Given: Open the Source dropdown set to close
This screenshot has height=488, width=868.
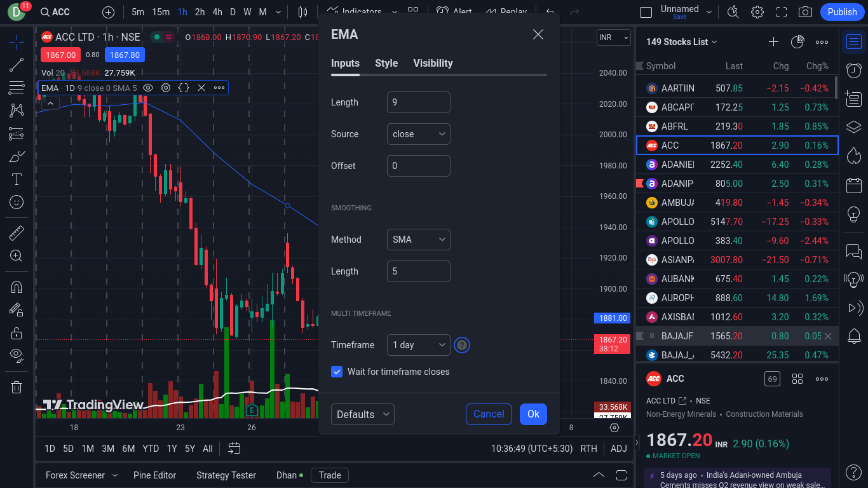Looking at the screenshot, I should click(419, 134).
